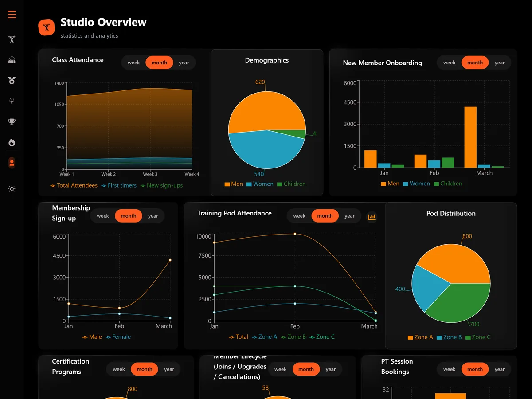
Task: Select month in New Member Onboarding
Action: click(x=475, y=63)
